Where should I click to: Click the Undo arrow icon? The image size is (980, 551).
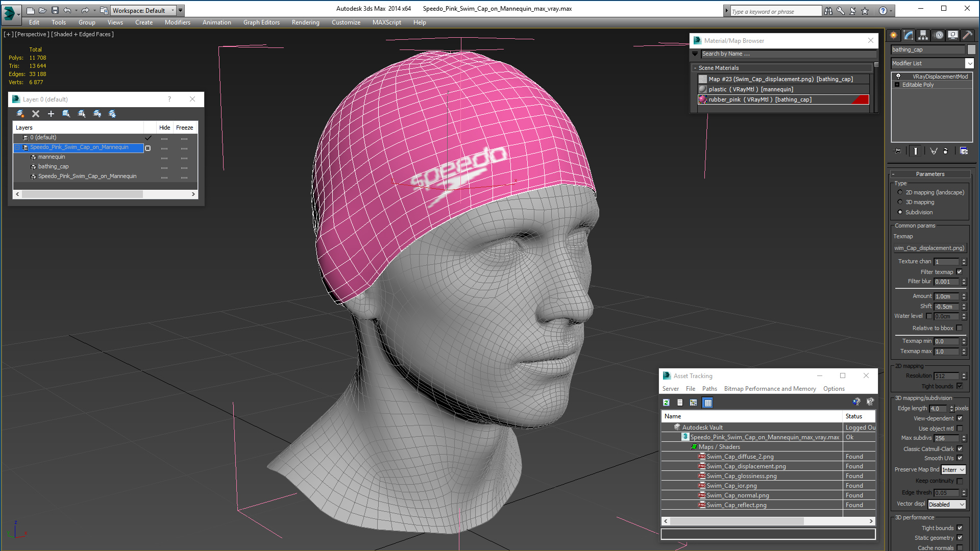(67, 10)
